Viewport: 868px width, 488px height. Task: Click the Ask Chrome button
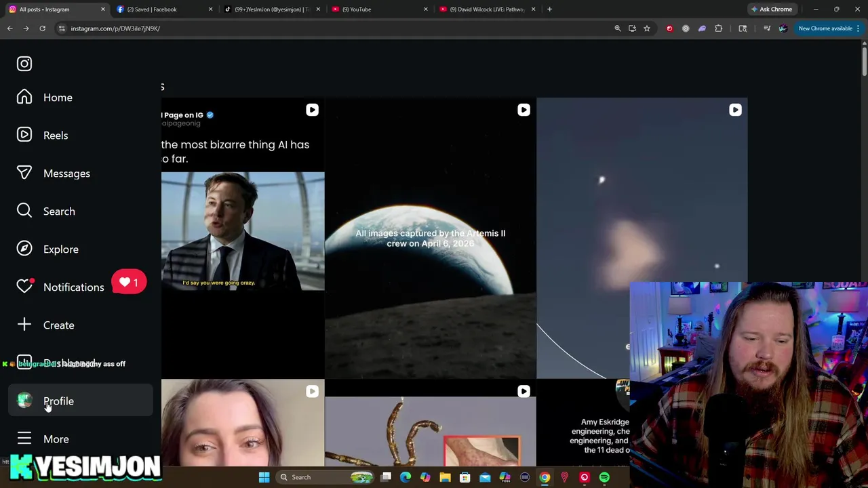771,9
